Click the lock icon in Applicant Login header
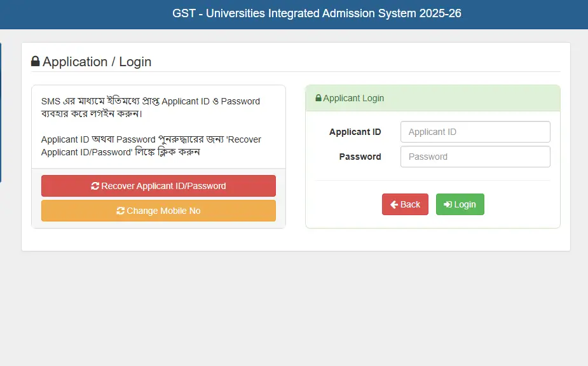 318,98
